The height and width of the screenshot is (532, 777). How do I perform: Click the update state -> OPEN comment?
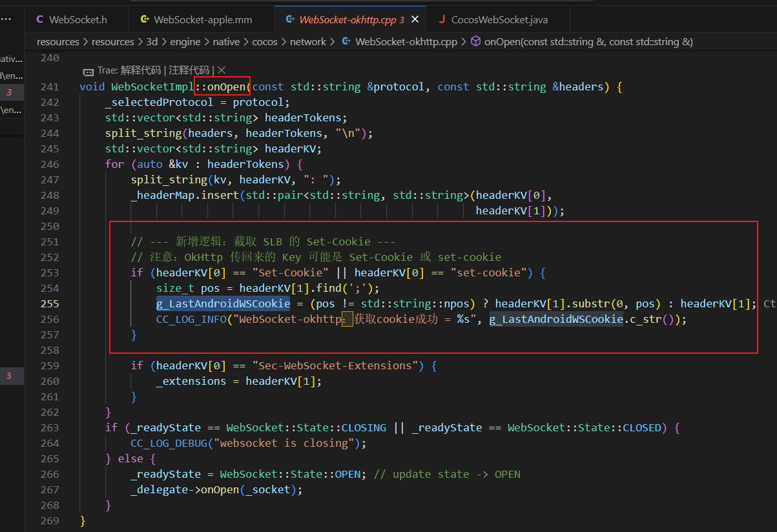pos(447,474)
